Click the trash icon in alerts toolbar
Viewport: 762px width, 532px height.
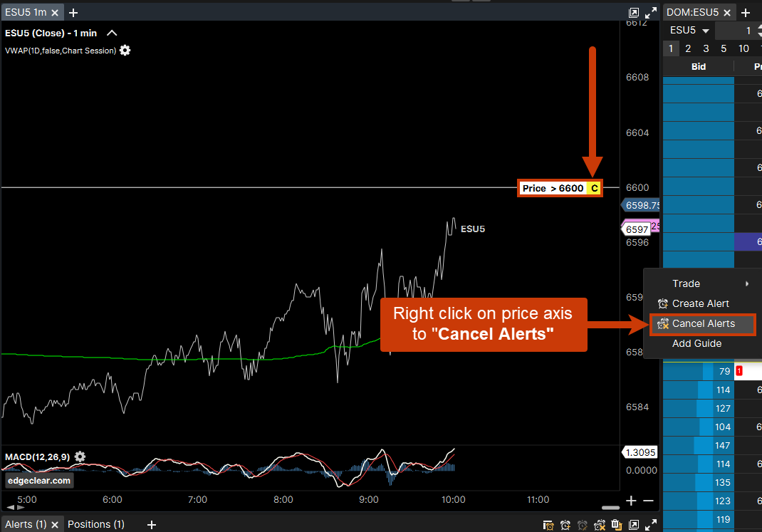[616, 526]
